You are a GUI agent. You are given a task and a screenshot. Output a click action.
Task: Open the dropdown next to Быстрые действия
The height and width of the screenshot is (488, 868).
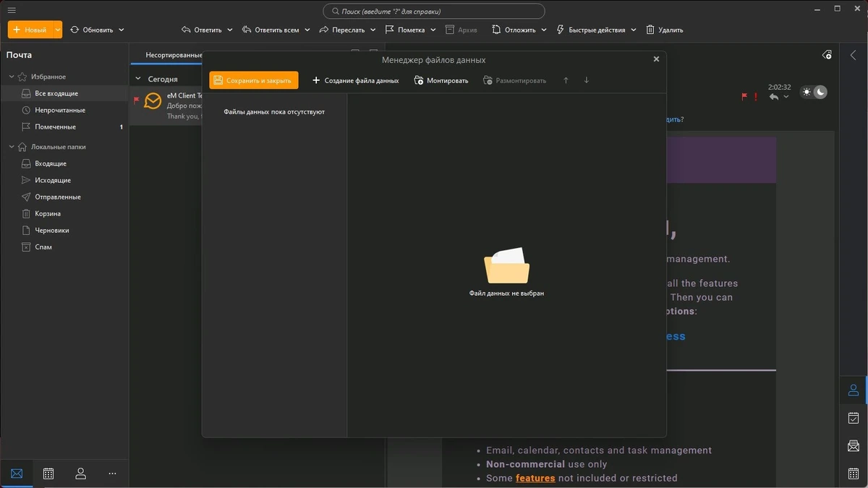click(x=634, y=30)
